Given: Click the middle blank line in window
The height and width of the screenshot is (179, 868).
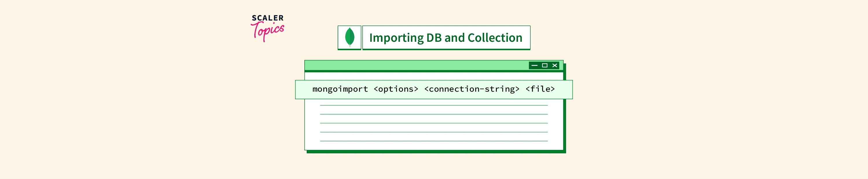Looking at the screenshot, I should coord(434,123).
